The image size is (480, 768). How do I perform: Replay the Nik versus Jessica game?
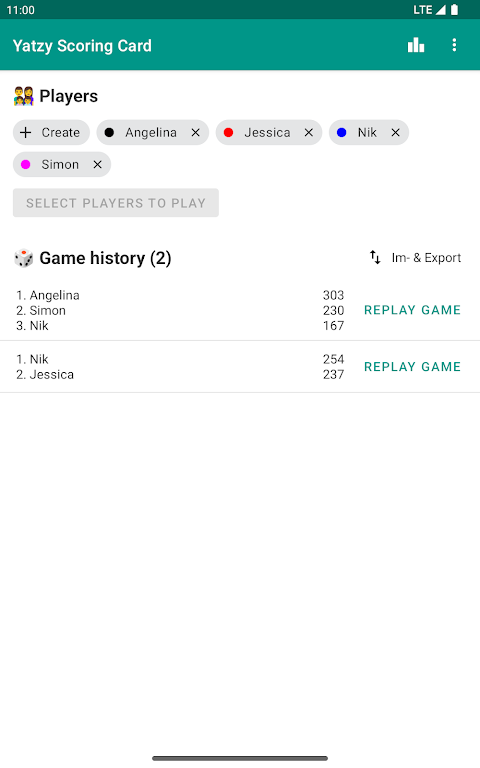[412, 367]
